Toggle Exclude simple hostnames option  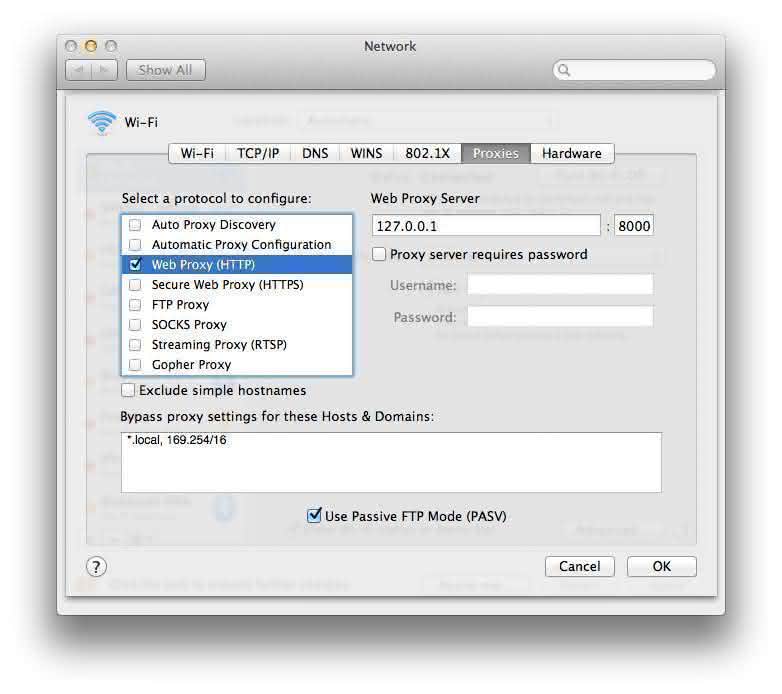pyautogui.click(x=128, y=390)
